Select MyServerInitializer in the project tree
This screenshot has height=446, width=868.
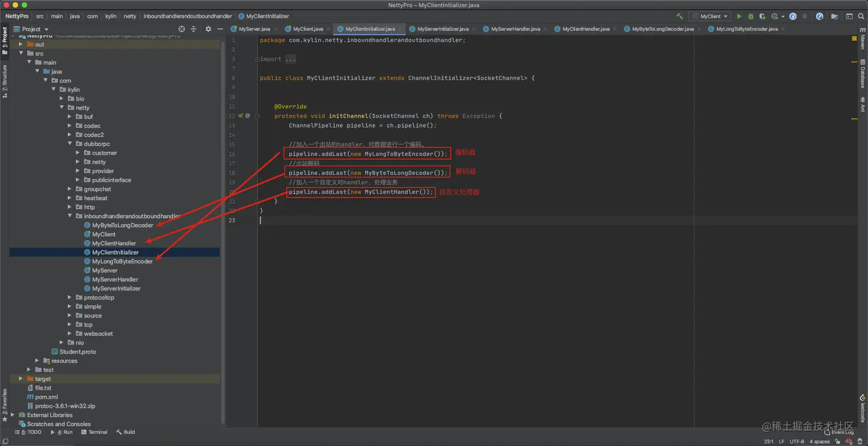tap(116, 289)
